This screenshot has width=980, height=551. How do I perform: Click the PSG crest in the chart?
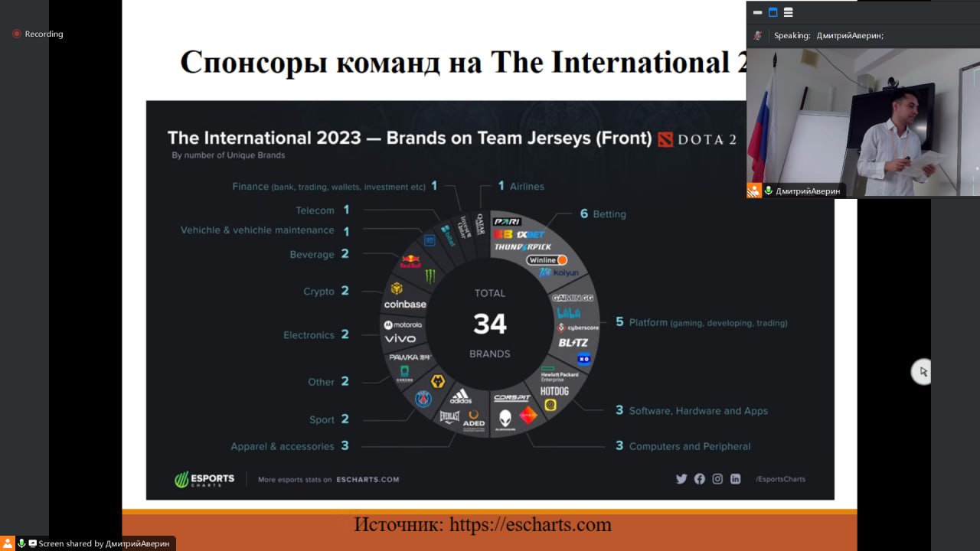pyautogui.click(x=423, y=399)
